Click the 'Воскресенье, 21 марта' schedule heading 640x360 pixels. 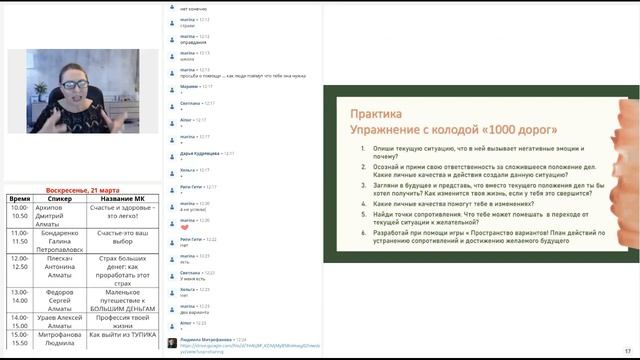tap(82, 190)
